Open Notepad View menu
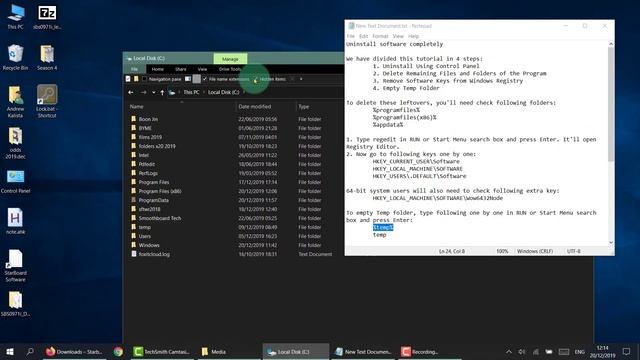 [x=398, y=36]
